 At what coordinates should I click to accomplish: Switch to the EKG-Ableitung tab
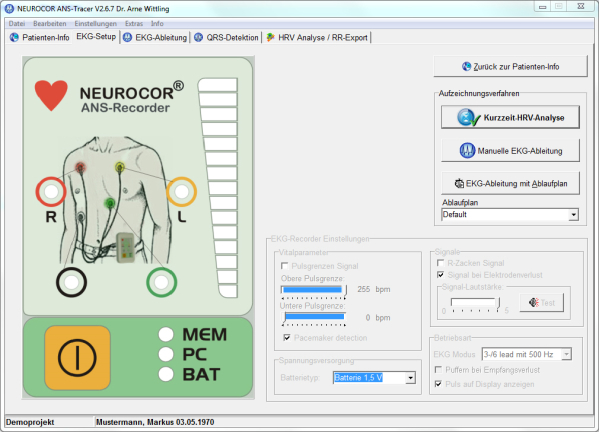[155, 37]
